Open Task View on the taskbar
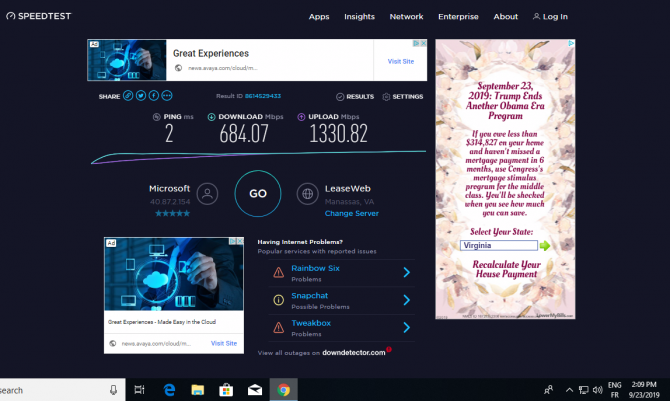This screenshot has width=670, height=401. [x=139, y=390]
